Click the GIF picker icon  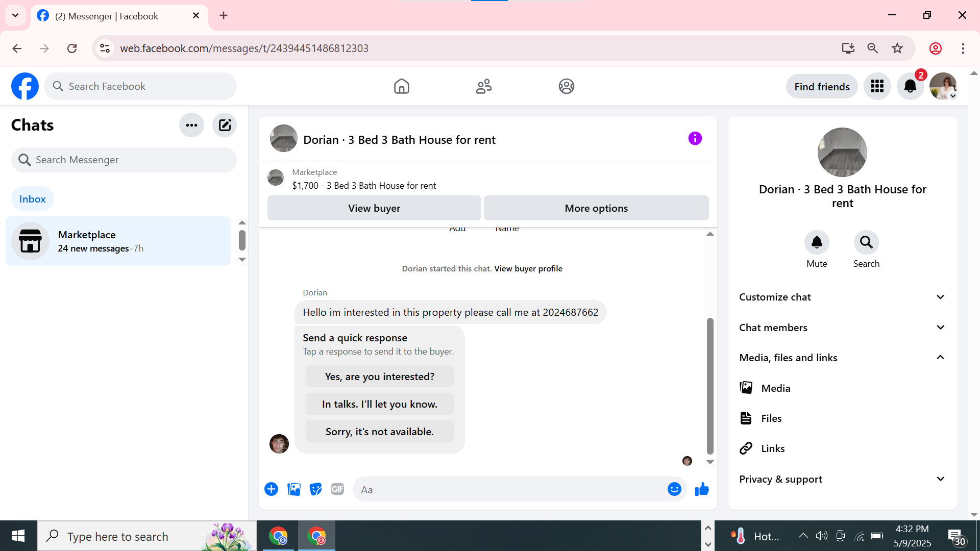coord(337,489)
